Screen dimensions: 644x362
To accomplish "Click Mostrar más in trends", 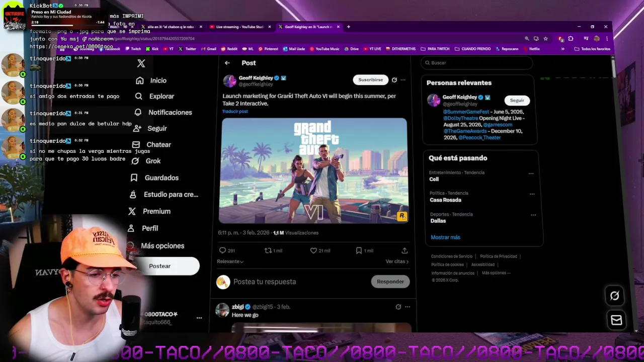I will (445, 237).
